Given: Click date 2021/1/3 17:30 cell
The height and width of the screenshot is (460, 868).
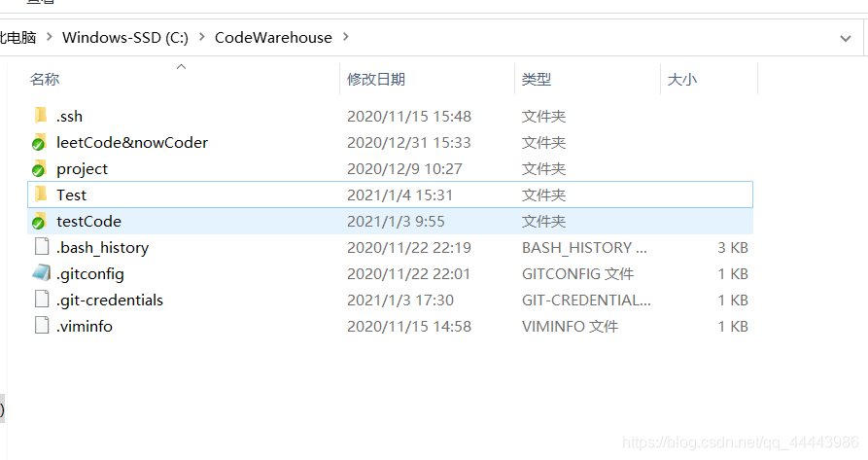Looking at the screenshot, I should click(x=400, y=301).
